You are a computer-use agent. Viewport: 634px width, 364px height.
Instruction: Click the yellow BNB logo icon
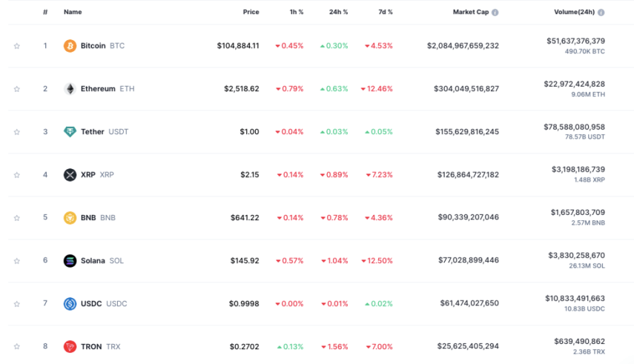pyautogui.click(x=70, y=218)
